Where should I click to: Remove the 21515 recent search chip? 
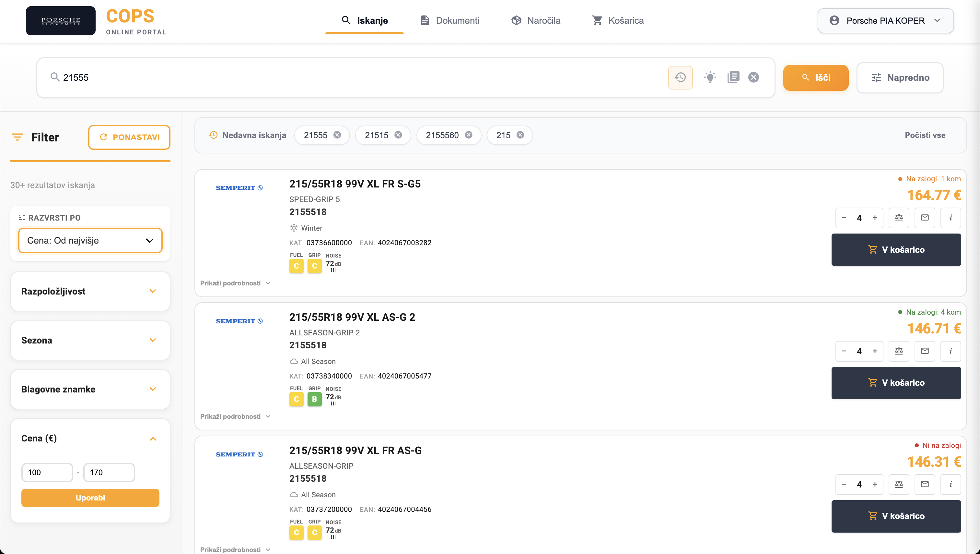tap(398, 135)
